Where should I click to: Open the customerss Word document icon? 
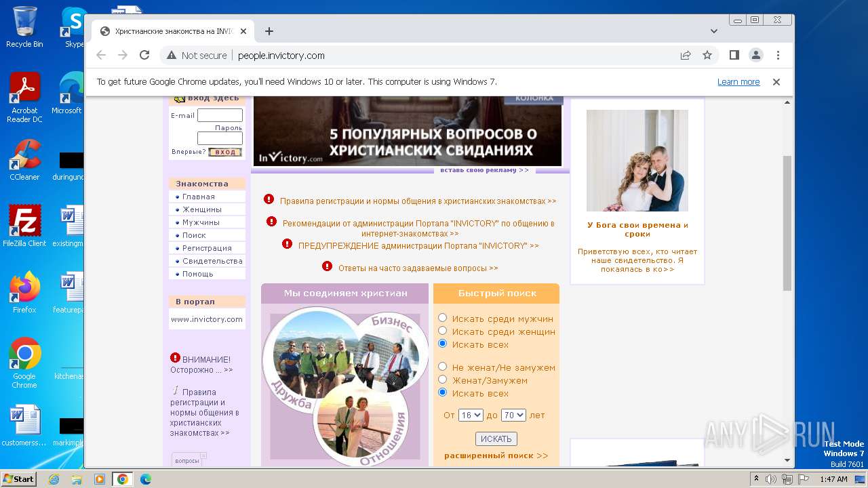point(24,426)
